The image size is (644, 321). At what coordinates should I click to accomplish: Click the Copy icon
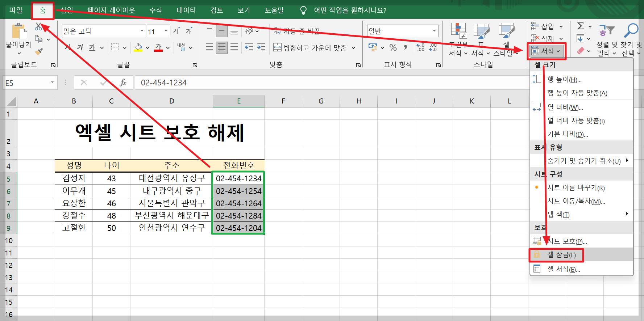(x=38, y=39)
